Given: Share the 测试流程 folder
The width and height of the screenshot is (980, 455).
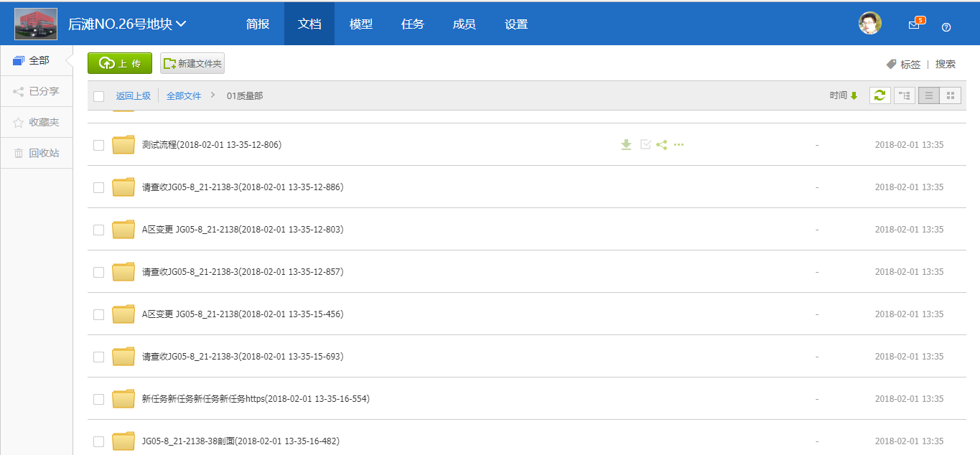Looking at the screenshot, I should click(661, 144).
